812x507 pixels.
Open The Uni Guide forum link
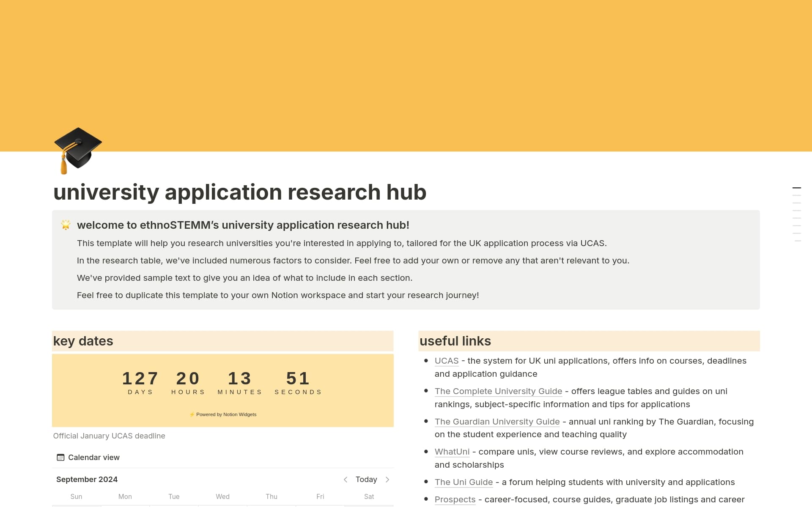[x=463, y=482]
